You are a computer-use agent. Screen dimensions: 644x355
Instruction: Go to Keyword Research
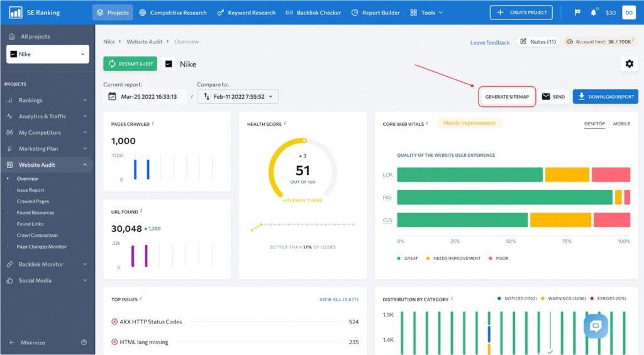[x=246, y=13]
